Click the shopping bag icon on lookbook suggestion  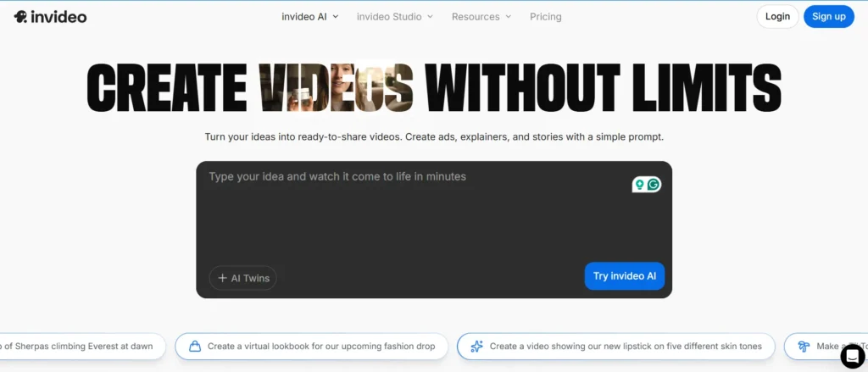[194, 346]
